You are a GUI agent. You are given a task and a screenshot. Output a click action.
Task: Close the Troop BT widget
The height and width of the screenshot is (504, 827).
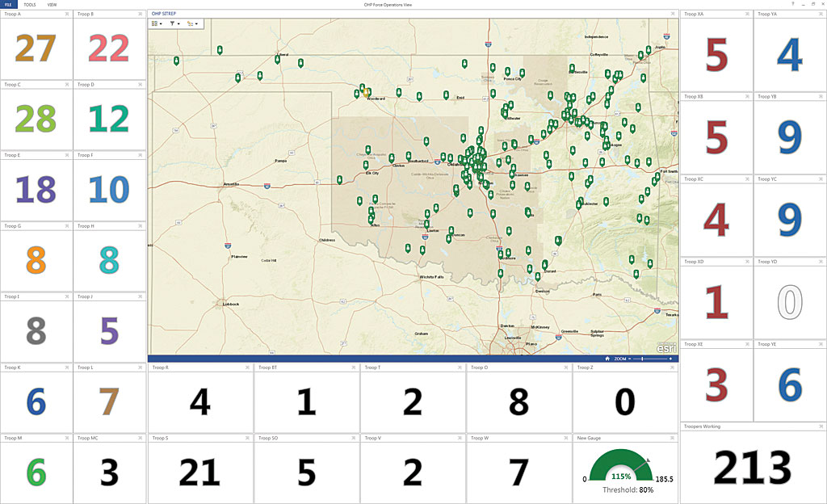pos(354,367)
